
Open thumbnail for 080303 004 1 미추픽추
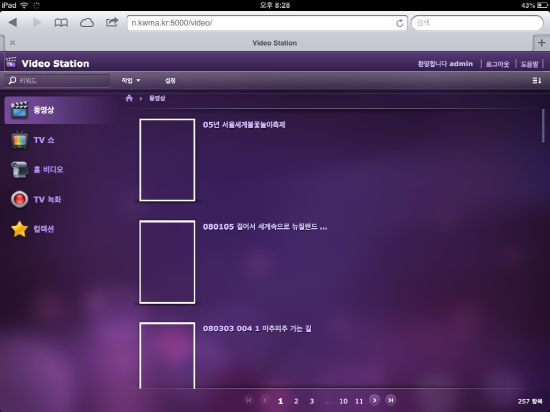[x=167, y=355]
